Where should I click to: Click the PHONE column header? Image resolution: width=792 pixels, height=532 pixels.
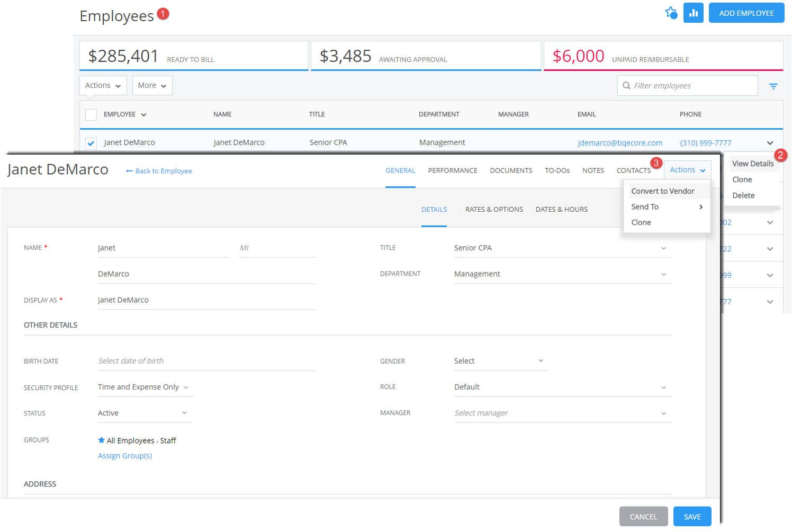690,114
